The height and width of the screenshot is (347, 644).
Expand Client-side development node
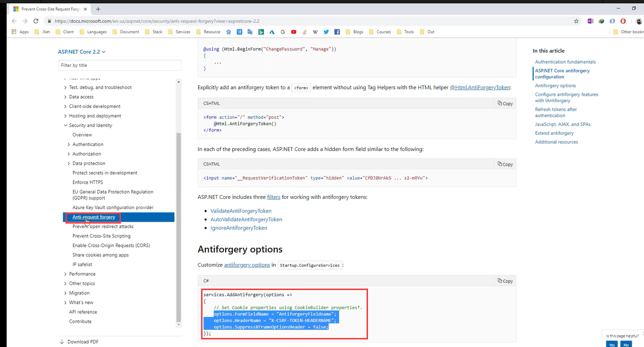[65, 106]
